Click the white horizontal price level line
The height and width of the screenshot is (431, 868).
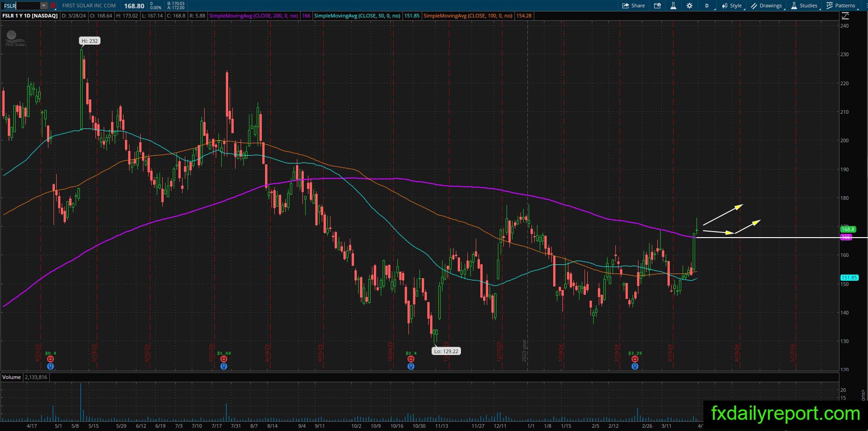tap(781, 238)
